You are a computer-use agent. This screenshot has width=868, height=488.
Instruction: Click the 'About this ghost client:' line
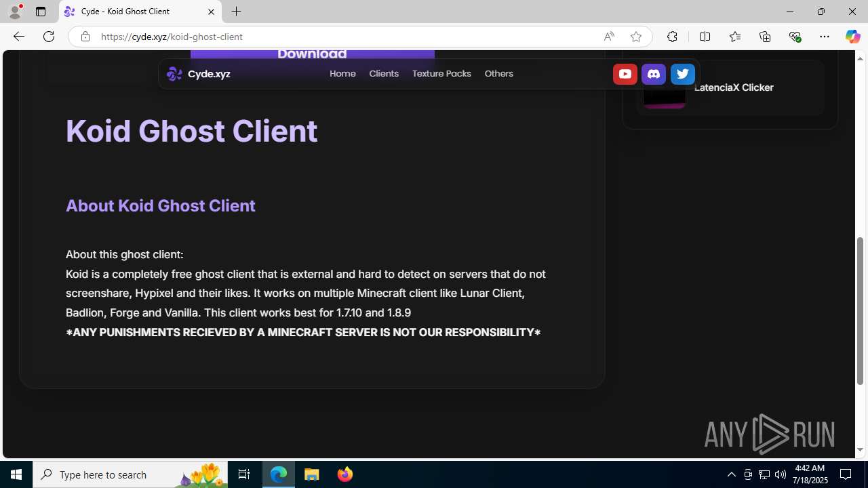124,254
